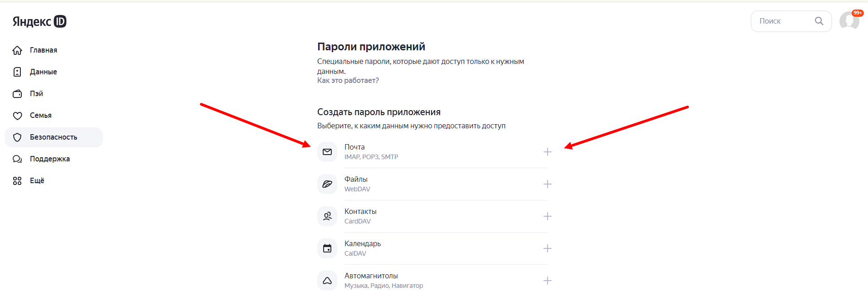Open Поддержка in the sidebar

click(53, 159)
